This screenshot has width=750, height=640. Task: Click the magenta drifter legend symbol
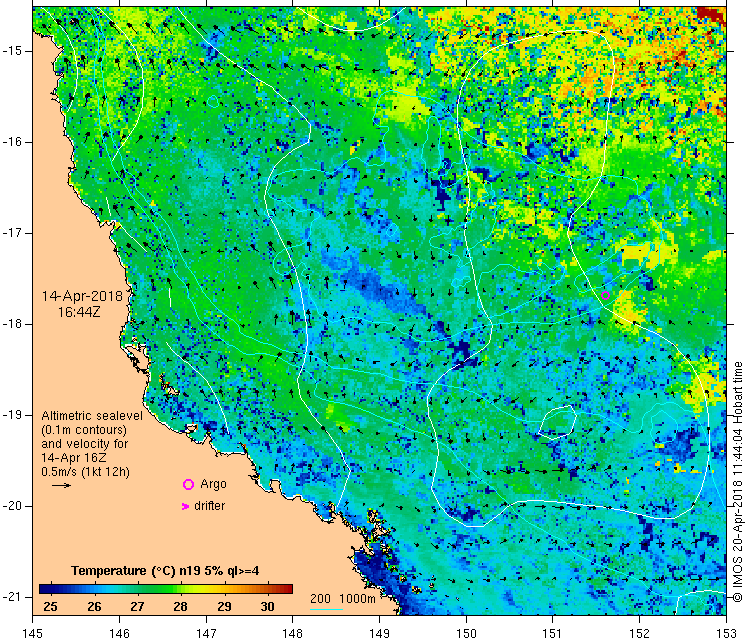(185, 506)
